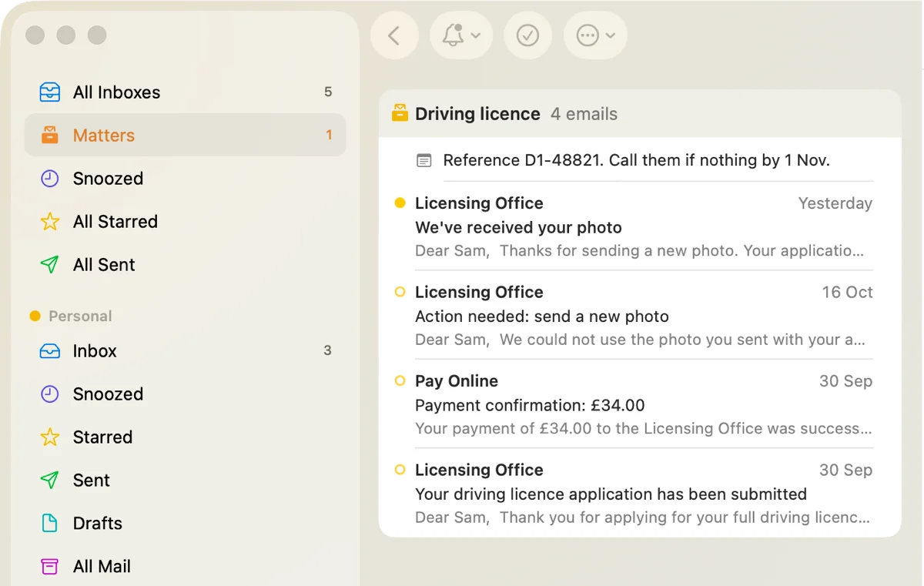Click the '4 emails' count label
This screenshot has width=924, height=586.
pos(584,114)
